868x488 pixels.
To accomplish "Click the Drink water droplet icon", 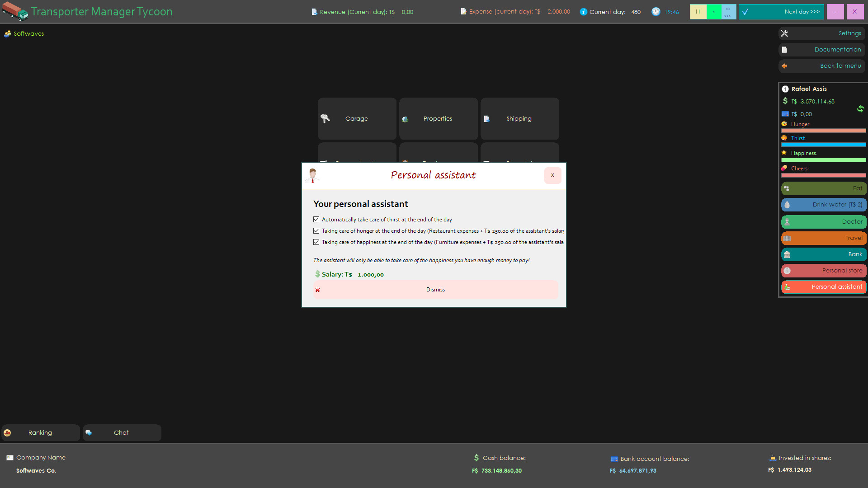I will [788, 205].
